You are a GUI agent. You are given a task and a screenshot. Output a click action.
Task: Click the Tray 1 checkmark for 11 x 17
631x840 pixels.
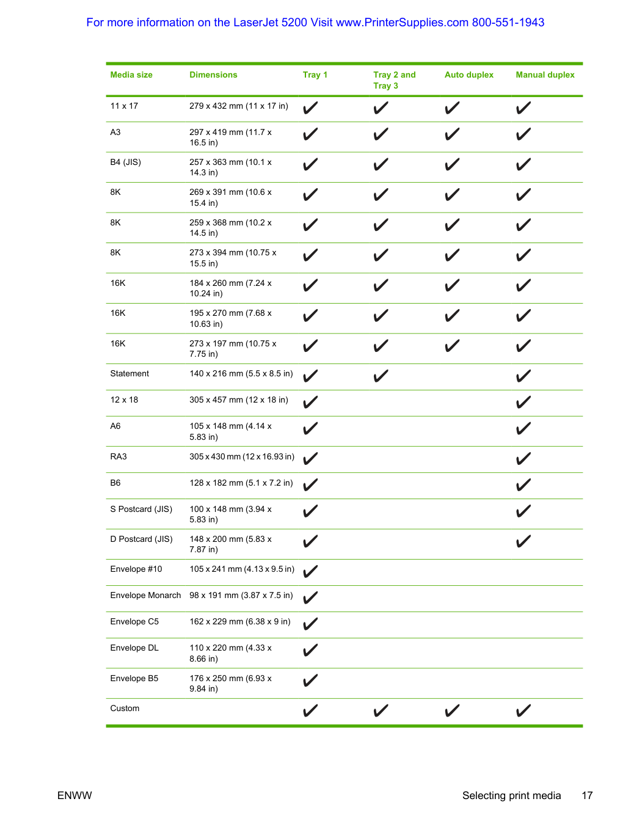tap(310, 108)
